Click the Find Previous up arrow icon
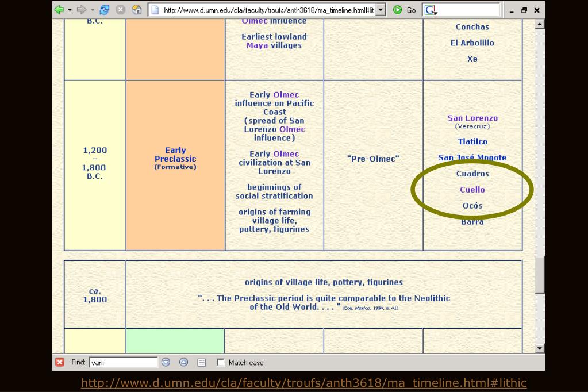Image resolution: width=588 pixels, height=392 pixels. tap(183, 362)
